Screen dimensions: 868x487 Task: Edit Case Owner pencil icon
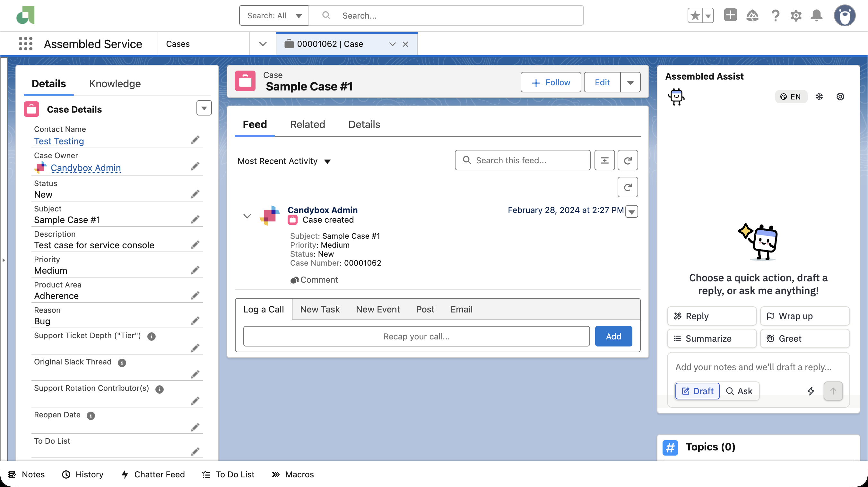coord(195,166)
